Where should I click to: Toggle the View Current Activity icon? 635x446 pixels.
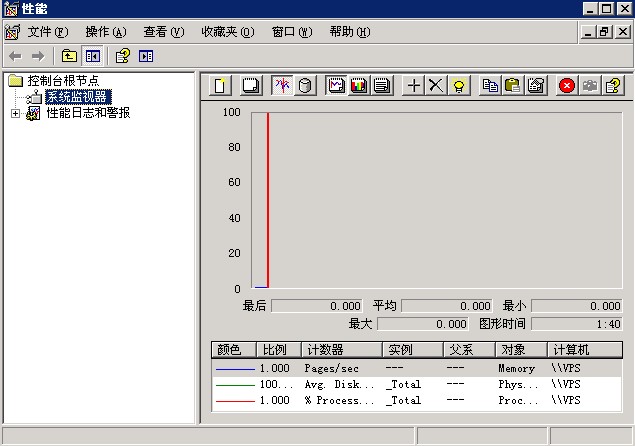(282, 85)
